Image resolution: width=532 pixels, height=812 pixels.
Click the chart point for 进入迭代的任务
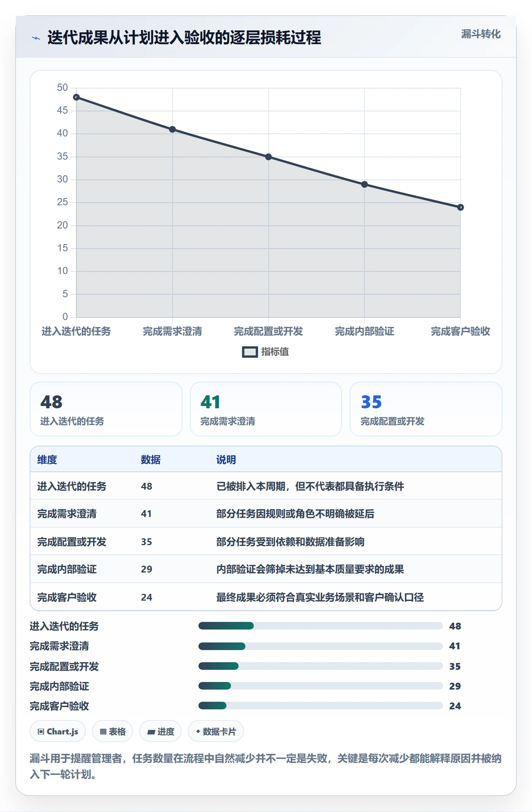(76, 97)
